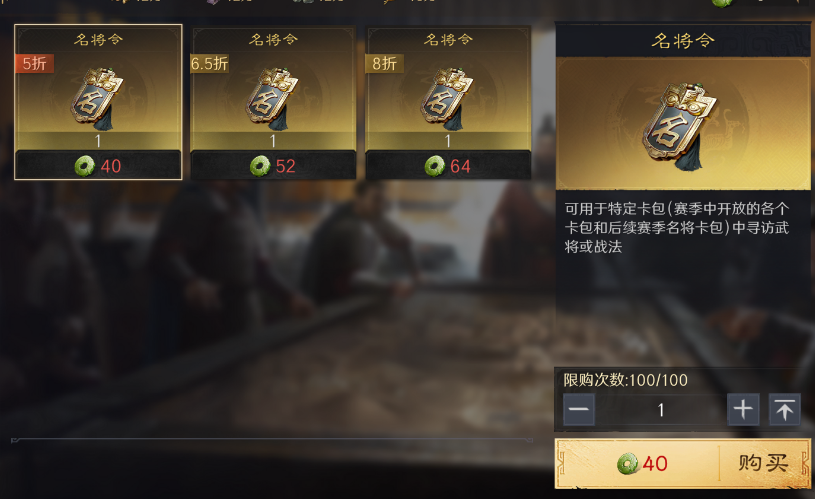
Task: Click the item description text
Action: coord(677,228)
